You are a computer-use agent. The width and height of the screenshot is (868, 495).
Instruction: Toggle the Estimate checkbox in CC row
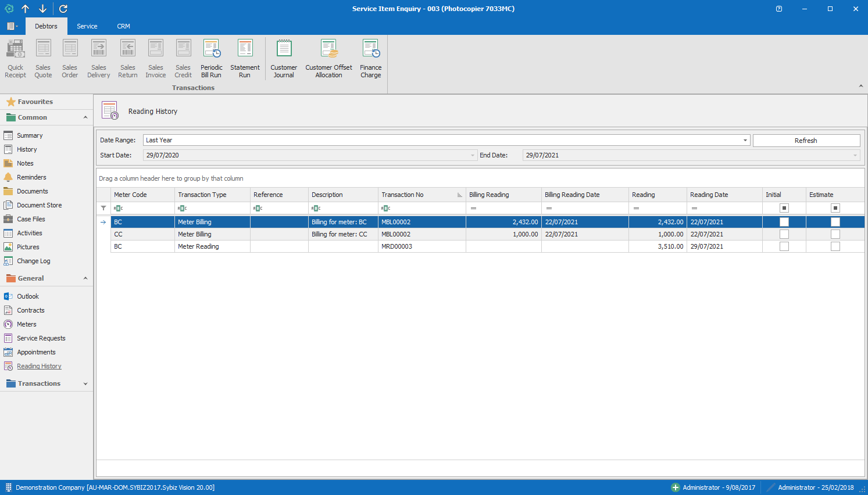pyautogui.click(x=835, y=234)
